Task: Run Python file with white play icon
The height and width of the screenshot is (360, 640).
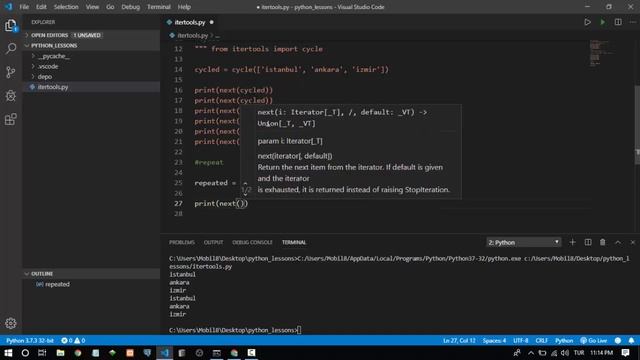Action: pyautogui.click(x=587, y=22)
